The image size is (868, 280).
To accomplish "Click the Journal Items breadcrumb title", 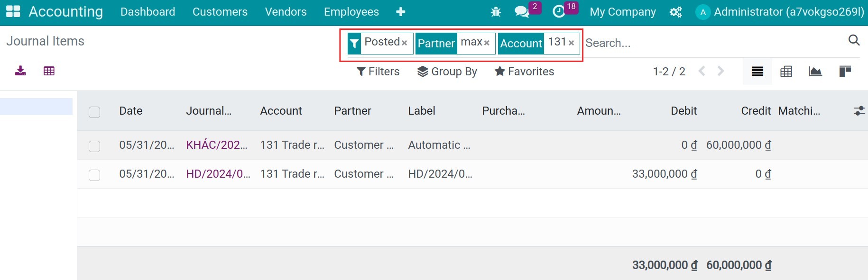I will click(x=45, y=41).
